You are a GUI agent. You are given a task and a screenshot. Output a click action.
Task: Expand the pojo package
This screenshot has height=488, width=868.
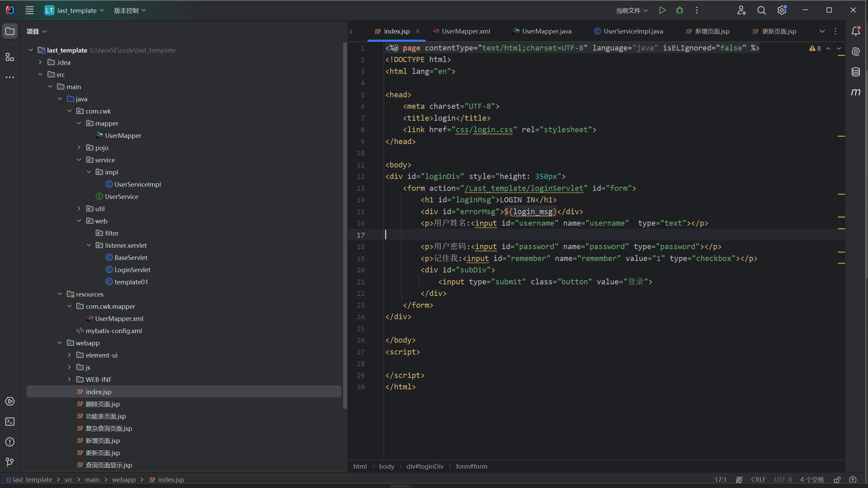coord(79,148)
